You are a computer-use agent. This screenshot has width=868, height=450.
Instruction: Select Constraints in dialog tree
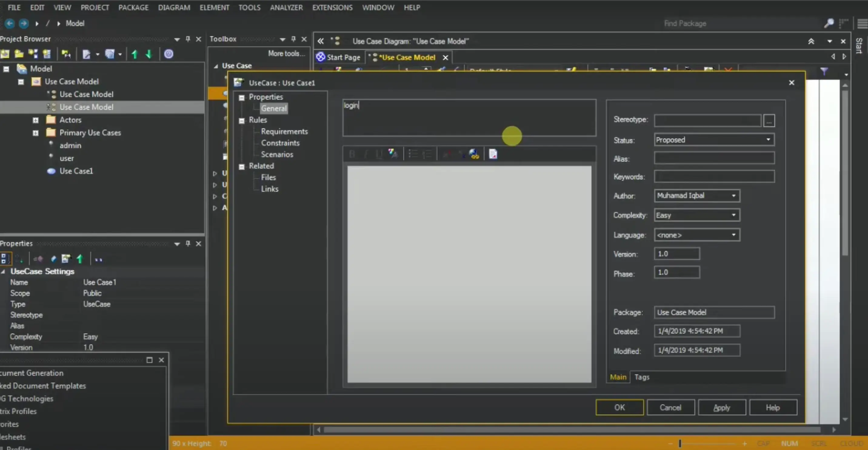280,143
